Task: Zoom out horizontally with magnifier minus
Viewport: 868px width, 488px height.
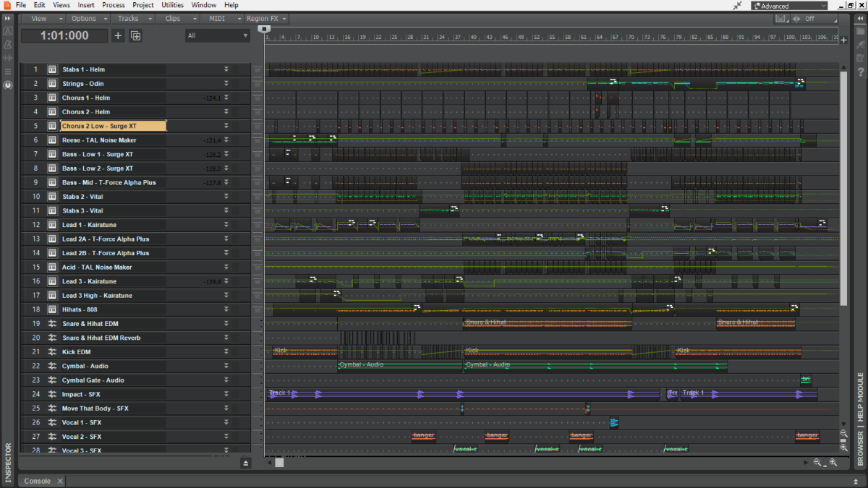Action: point(817,463)
